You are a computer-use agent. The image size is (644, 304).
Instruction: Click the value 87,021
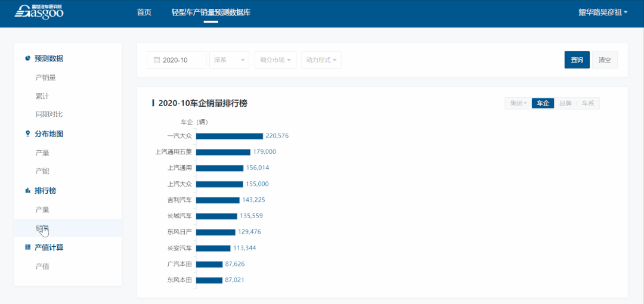tap(234, 280)
